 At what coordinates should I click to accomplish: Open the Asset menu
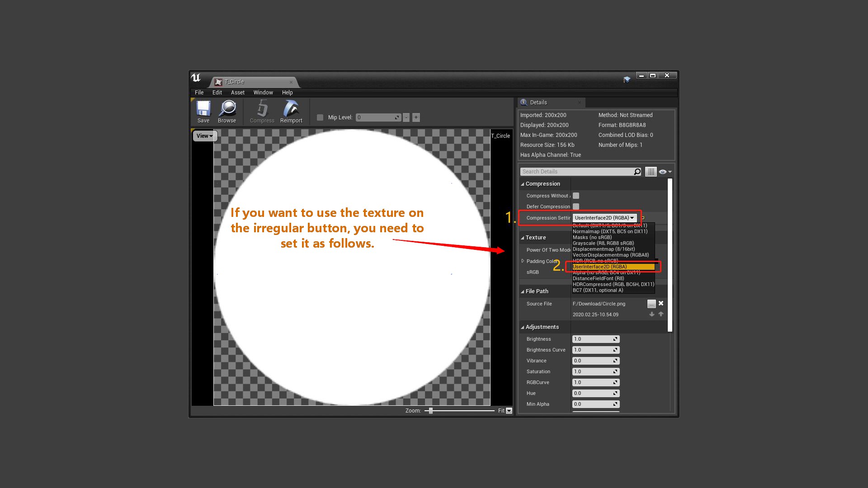237,92
